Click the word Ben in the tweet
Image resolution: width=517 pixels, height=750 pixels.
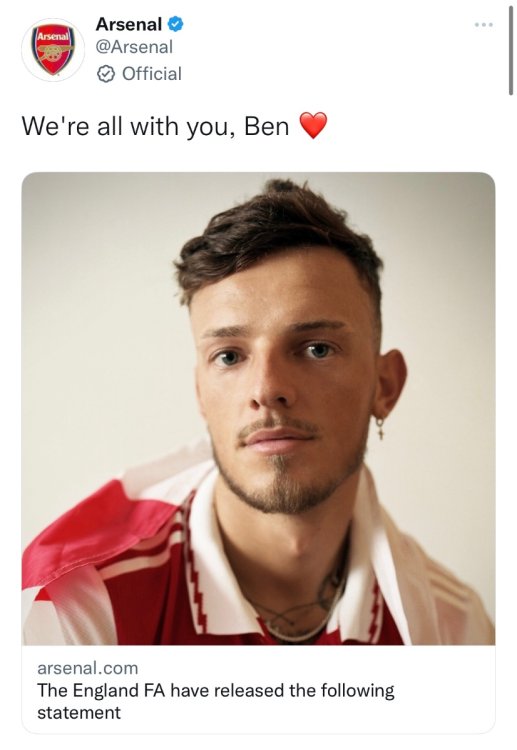coord(266,127)
